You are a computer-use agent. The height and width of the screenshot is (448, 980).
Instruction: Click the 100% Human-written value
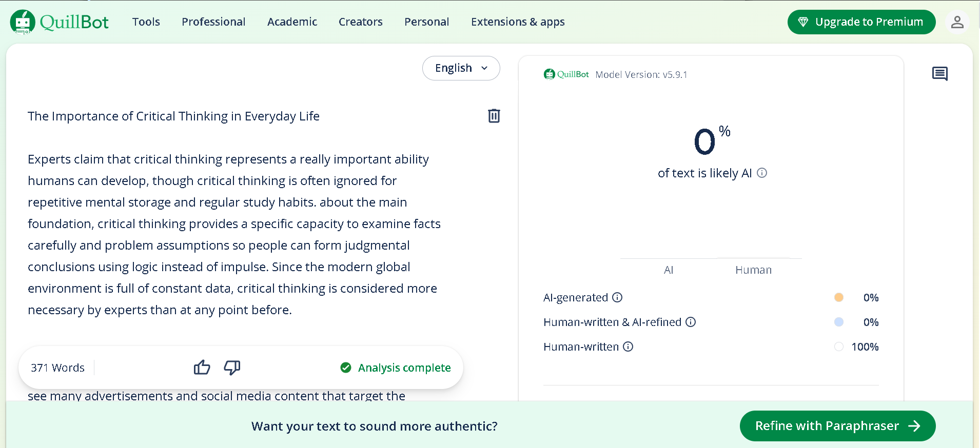[865, 347]
